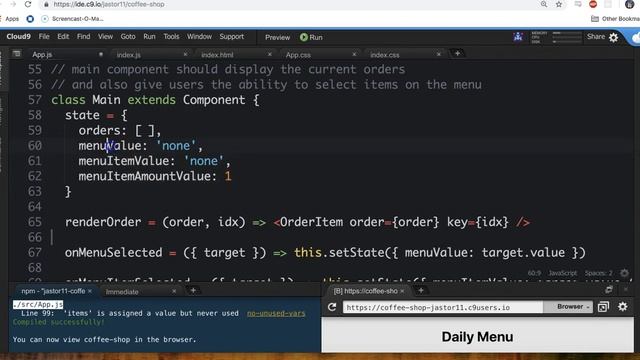The height and width of the screenshot is (360, 640).
Task: Click the cursor position 60:9 indicator
Action: [534, 273]
